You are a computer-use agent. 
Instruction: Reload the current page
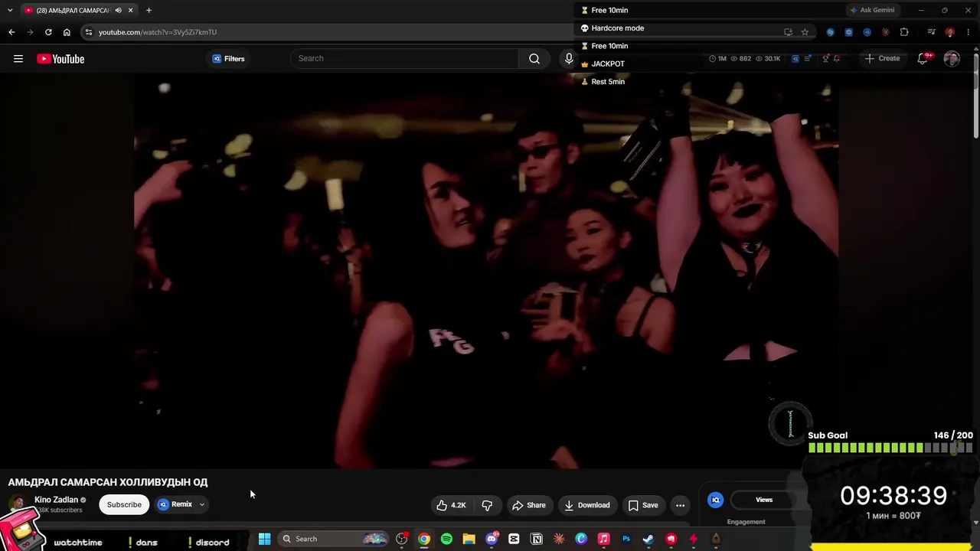[x=48, y=32]
